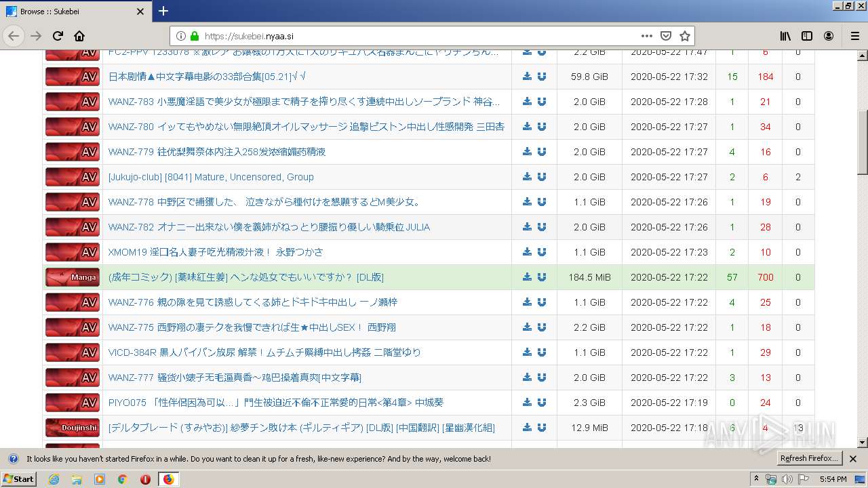Reload the page with the refresh icon
The height and width of the screenshot is (488, 868).
tap(58, 36)
